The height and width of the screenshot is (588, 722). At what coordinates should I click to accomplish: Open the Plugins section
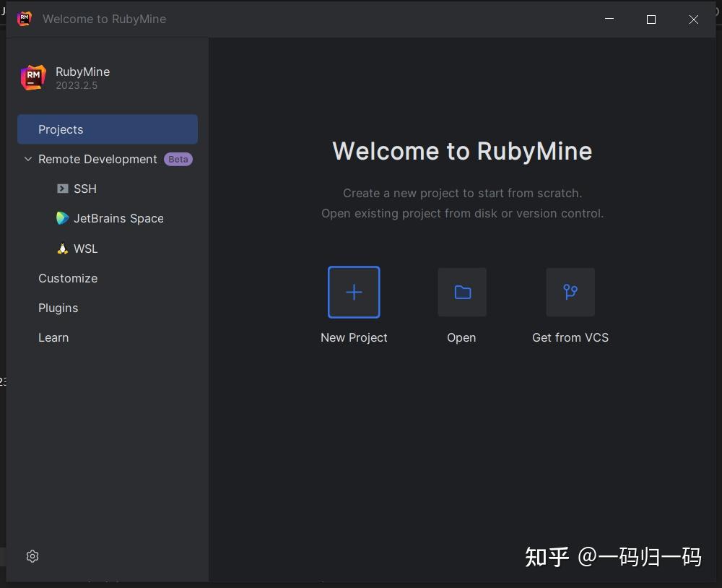click(x=58, y=308)
